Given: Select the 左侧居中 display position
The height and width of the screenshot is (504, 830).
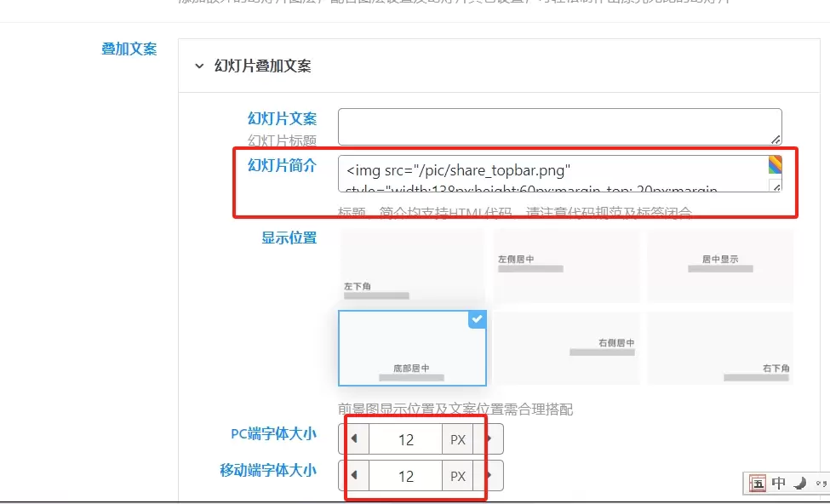Looking at the screenshot, I should pos(565,264).
